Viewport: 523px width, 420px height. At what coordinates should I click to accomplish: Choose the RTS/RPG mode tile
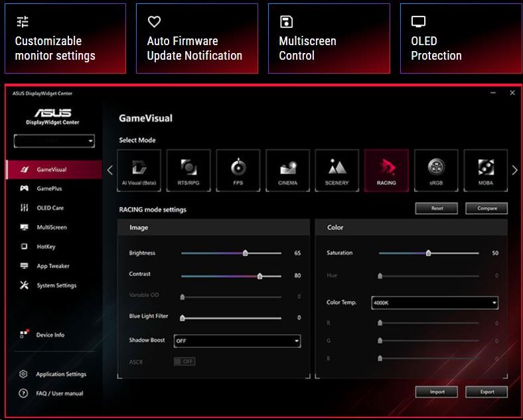pyautogui.click(x=188, y=171)
